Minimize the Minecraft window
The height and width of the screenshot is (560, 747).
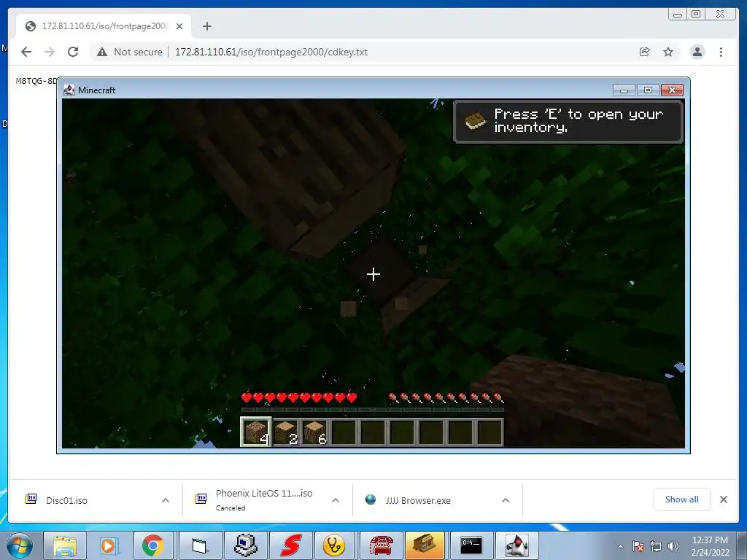pos(624,90)
